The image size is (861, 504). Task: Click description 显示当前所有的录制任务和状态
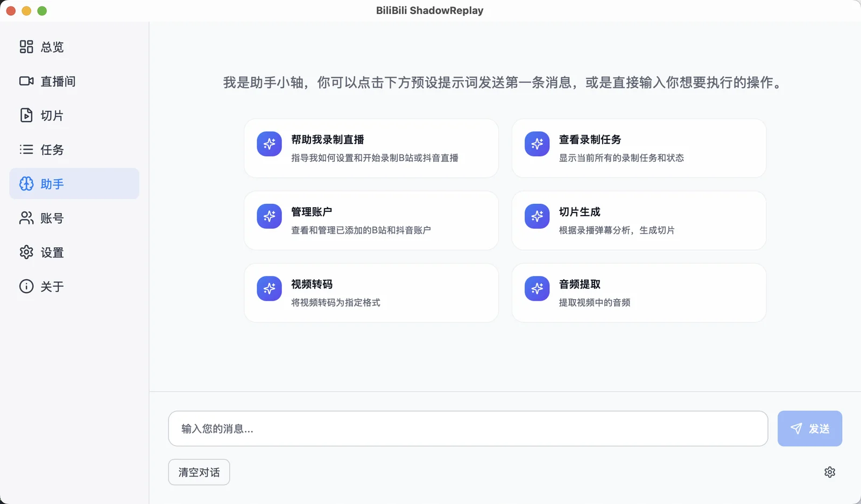622,158
